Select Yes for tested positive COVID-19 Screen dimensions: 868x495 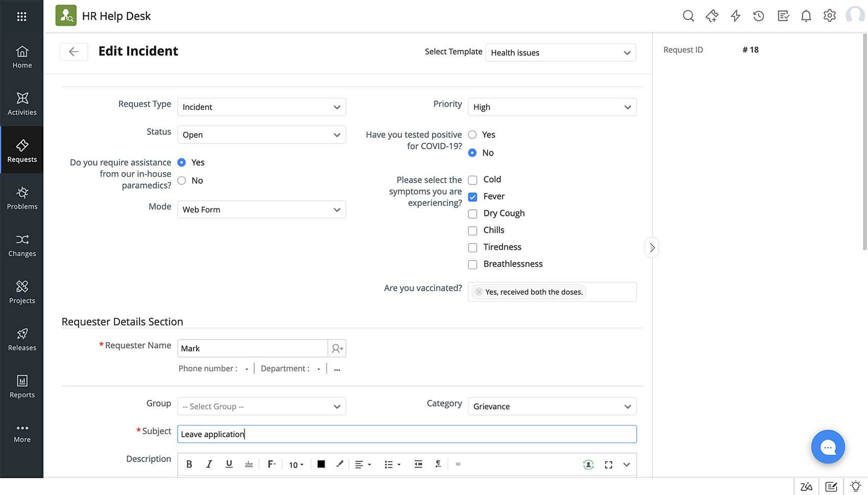(x=473, y=135)
